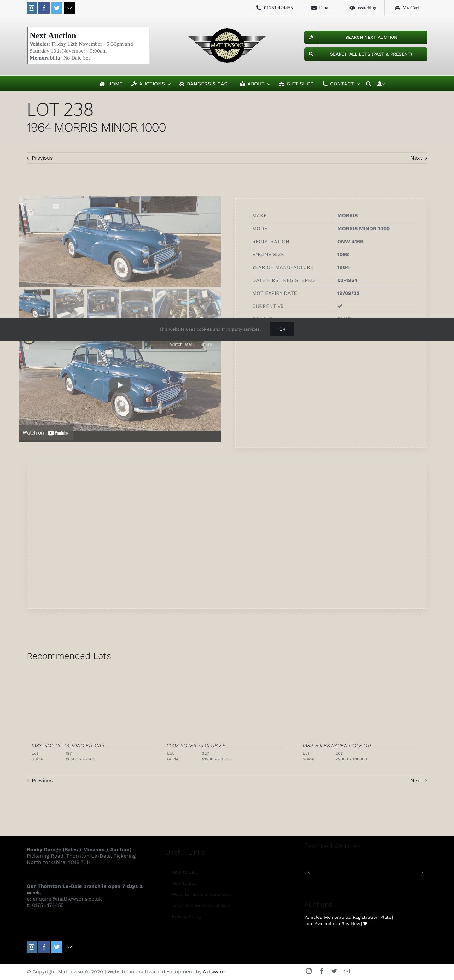Open Instagram icon in dark footer
The height and width of the screenshot is (980, 454).
coord(32,947)
